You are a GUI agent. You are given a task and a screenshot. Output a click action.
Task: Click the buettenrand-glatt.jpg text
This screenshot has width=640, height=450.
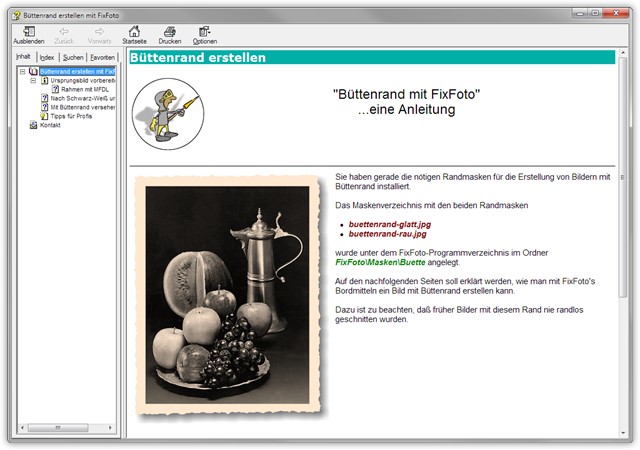coord(390,224)
